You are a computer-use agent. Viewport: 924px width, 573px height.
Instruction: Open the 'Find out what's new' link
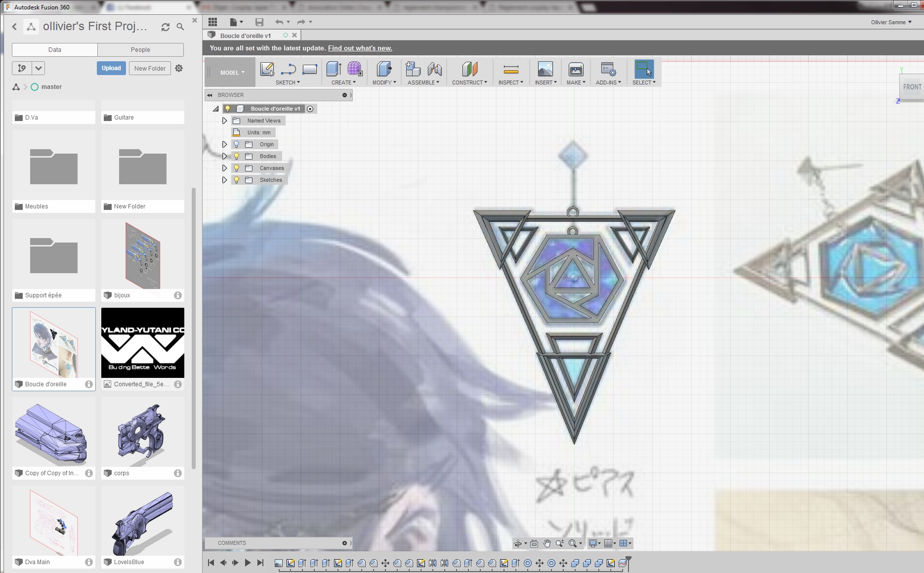tap(360, 48)
